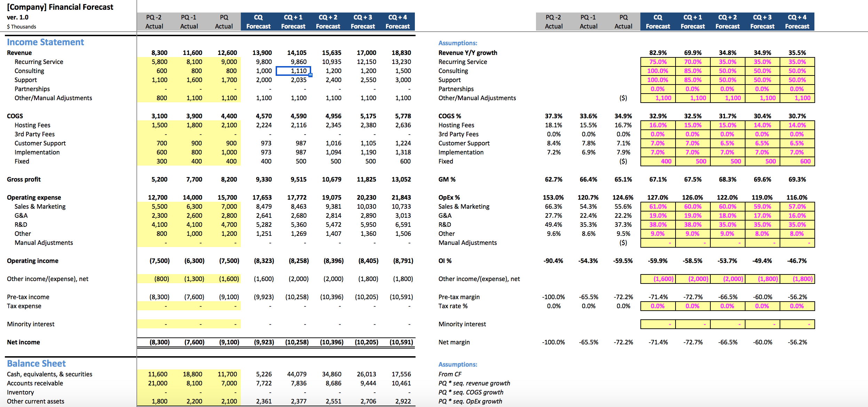Select Implementation PQ actual value 1,000
The image size is (868, 407).
click(229, 152)
